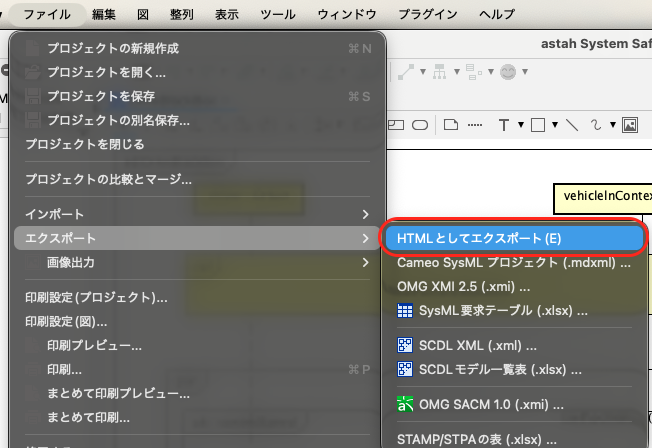
Task: Open dropdown arrow next to Text tool
Action: 520,125
